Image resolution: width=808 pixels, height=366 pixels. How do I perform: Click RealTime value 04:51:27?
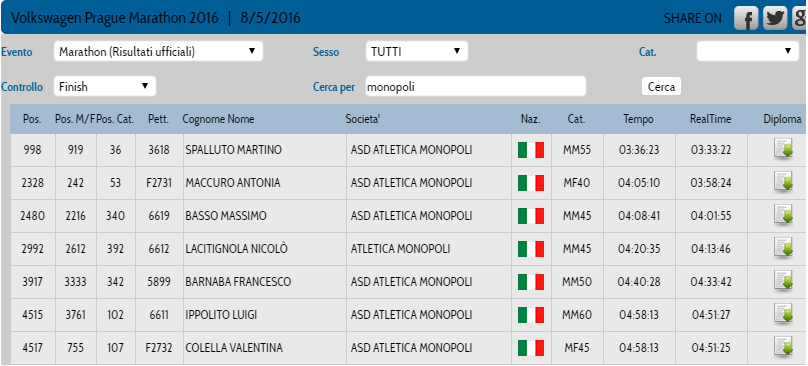coord(711,315)
